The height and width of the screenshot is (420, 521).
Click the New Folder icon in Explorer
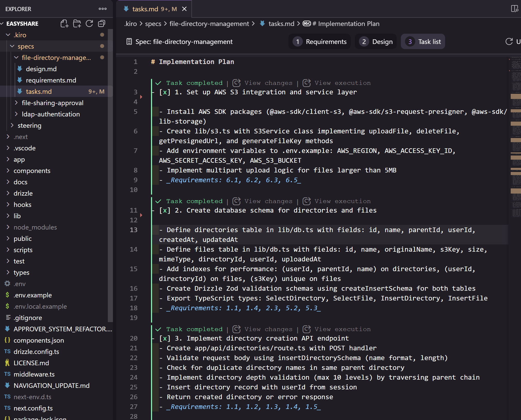77,24
